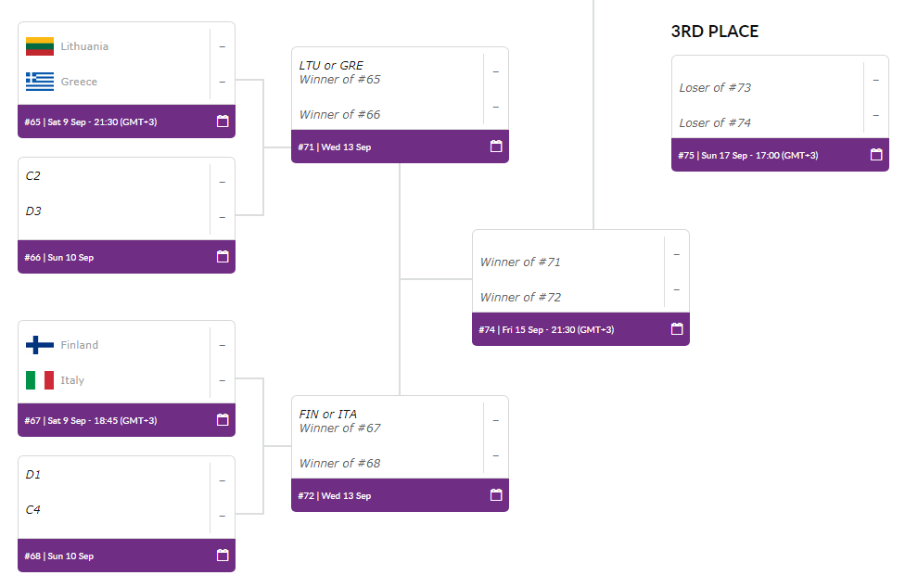Click the Finland flag

[40, 345]
